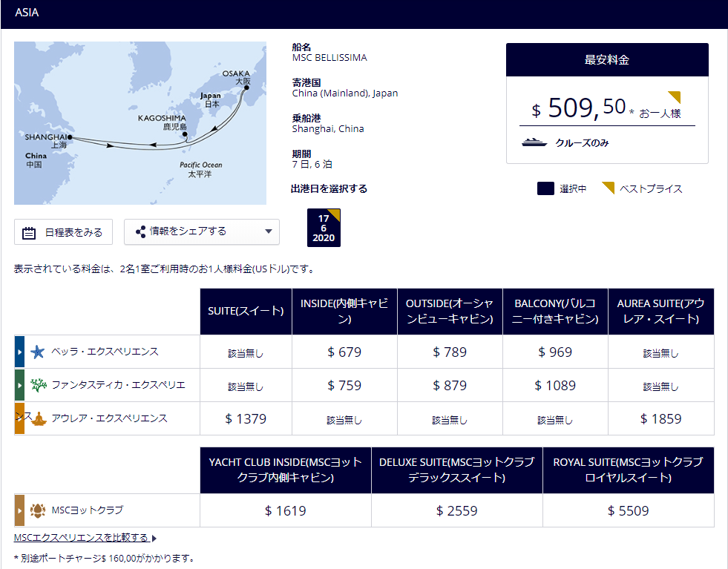Click the arrow icon after MSCエクスペリエンスを比較する
Screen dimensions: 728x569
(154, 539)
